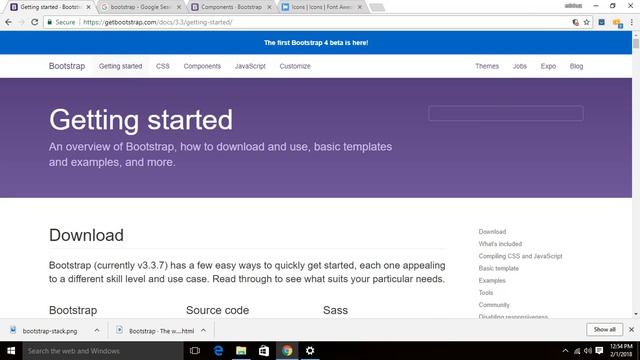Click Show all downloads button
640x360 pixels.
[604, 329]
